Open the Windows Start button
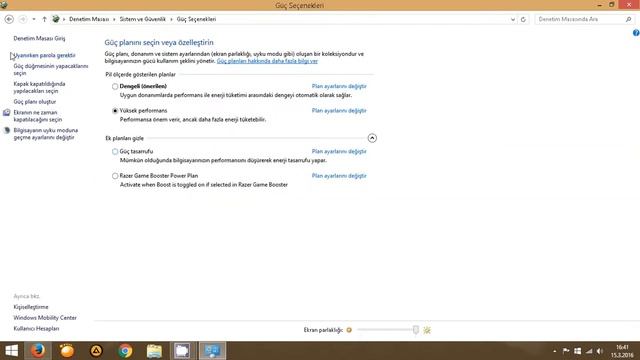This screenshot has width=640, height=360. coord(11,351)
